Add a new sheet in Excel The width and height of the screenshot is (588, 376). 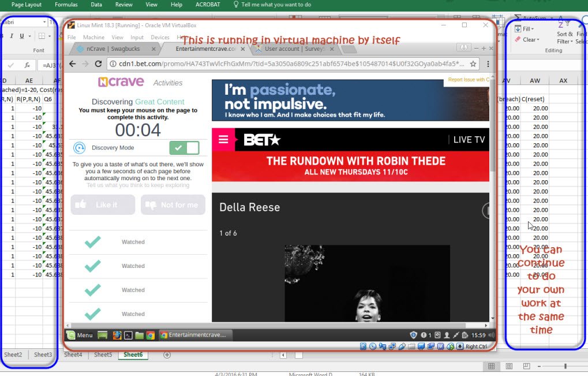(167, 355)
